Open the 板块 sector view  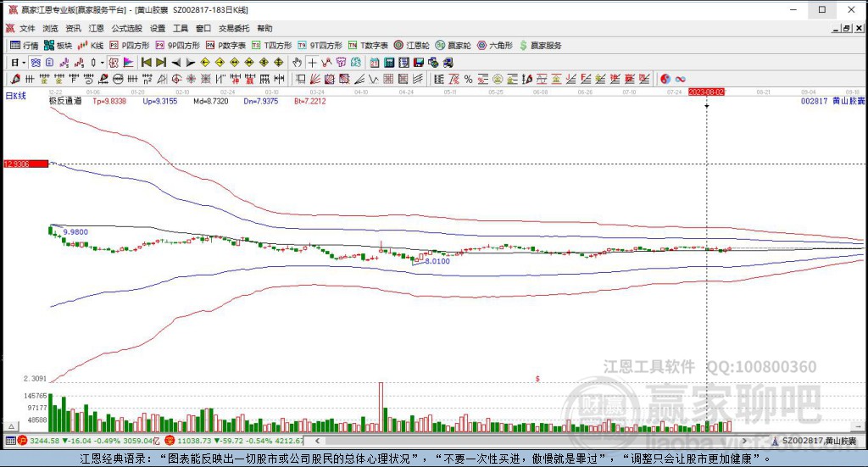click(58, 45)
